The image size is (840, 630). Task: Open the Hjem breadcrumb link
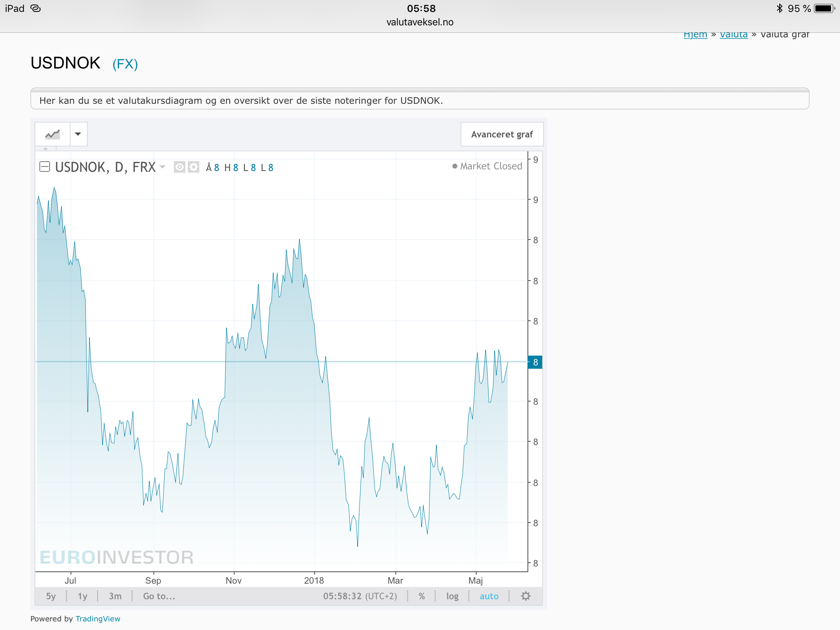tap(695, 35)
